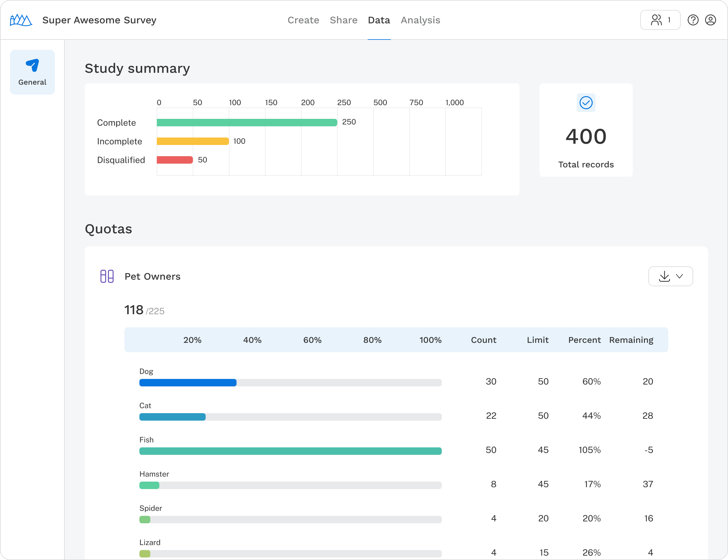
Task: Click the Fish row -5 remaining value
Action: (648, 450)
